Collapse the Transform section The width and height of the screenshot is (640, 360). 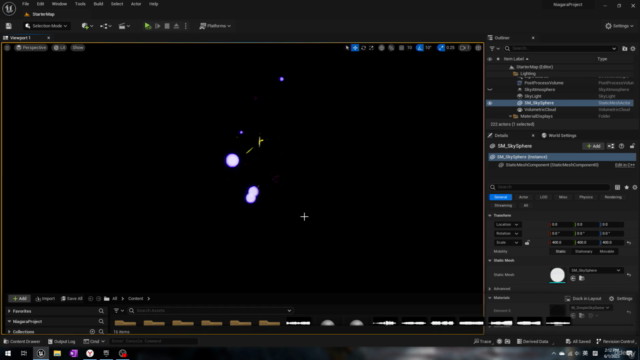click(490, 216)
